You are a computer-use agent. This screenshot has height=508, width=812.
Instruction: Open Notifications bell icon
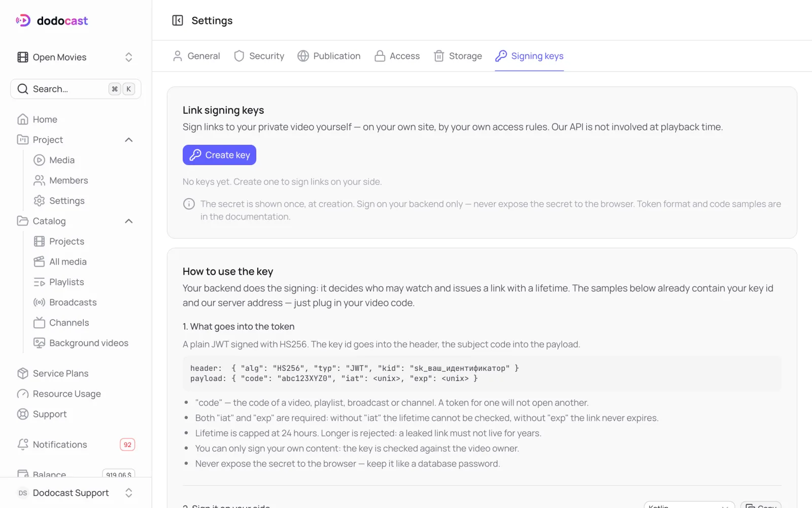pyautogui.click(x=23, y=444)
